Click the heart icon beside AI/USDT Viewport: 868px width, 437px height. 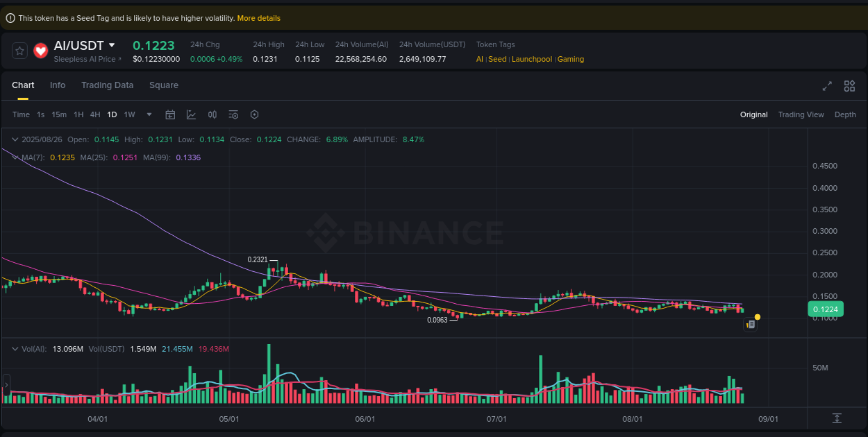click(40, 50)
